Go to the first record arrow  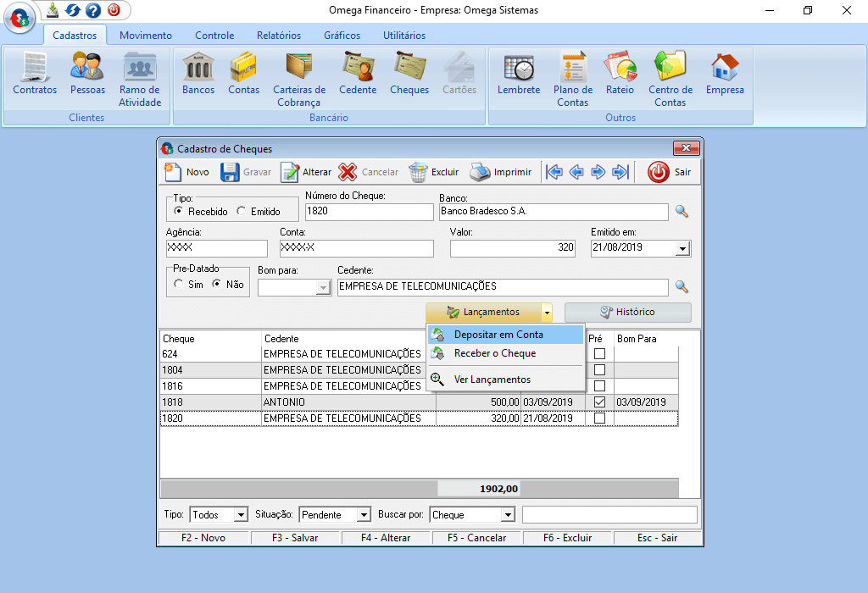click(x=554, y=172)
